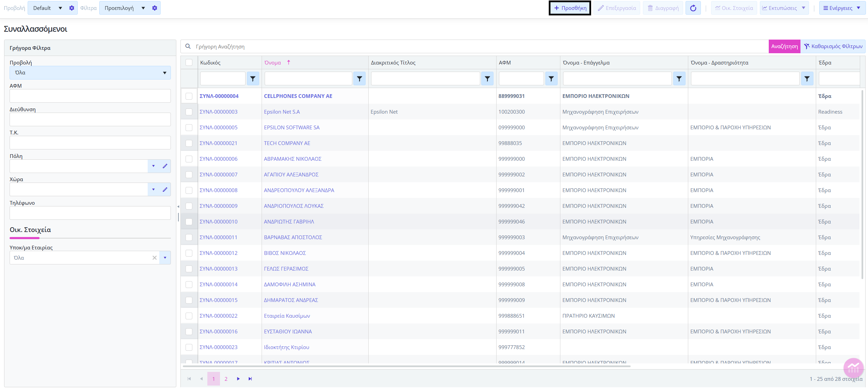Viewport: 868px width, 390px height.
Task: Open the ΣΥΝΛ-00000003 code link
Action: [219, 112]
